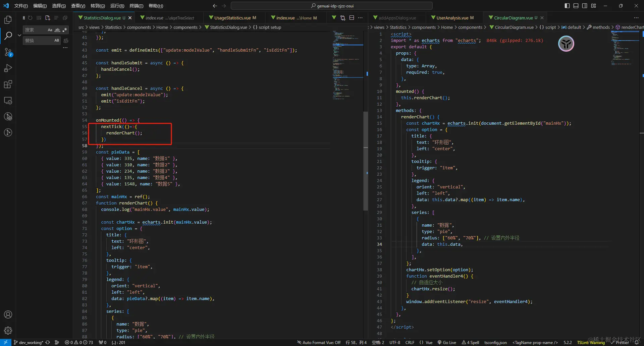Open notifications bell in status bar

(x=637, y=342)
